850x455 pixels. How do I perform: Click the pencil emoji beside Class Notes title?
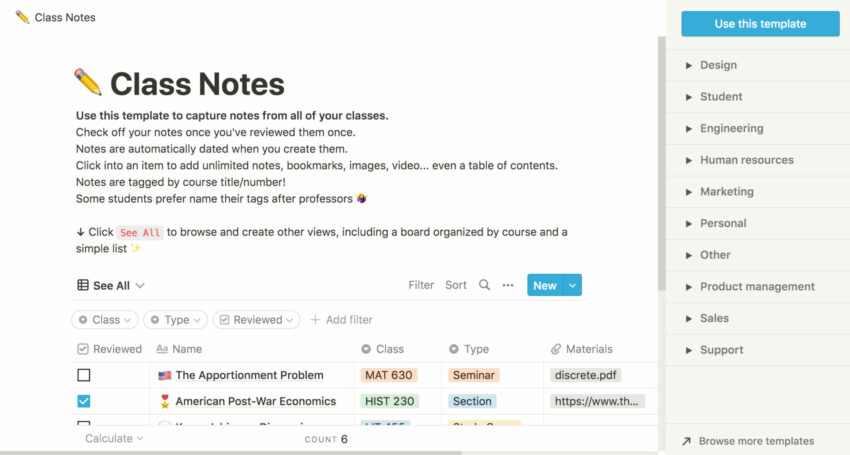88,83
